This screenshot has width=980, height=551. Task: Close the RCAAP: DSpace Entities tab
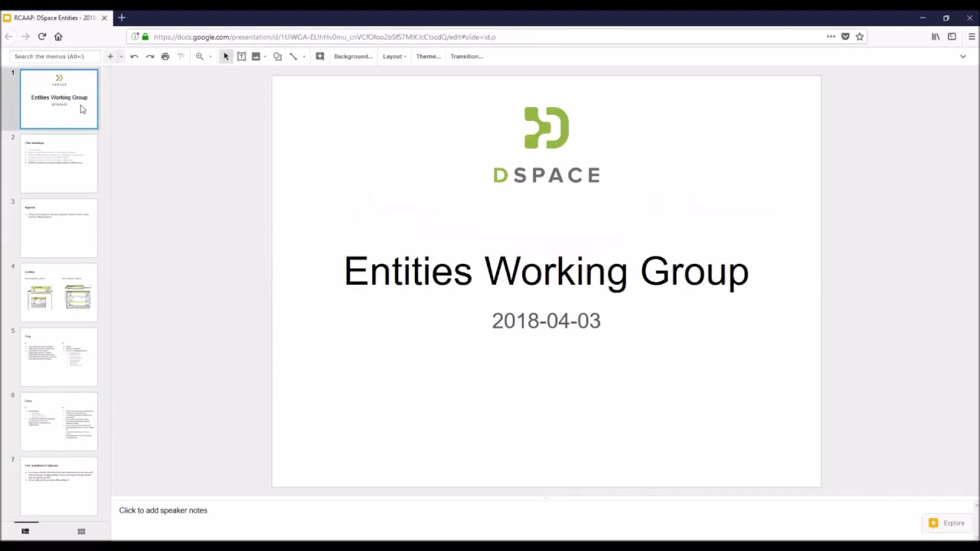click(x=105, y=18)
